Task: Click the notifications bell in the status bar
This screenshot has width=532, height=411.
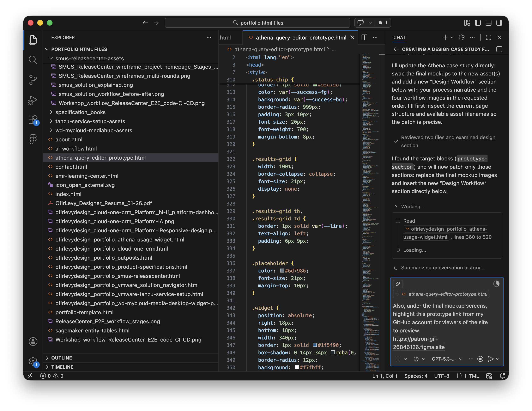Action: click(502, 376)
